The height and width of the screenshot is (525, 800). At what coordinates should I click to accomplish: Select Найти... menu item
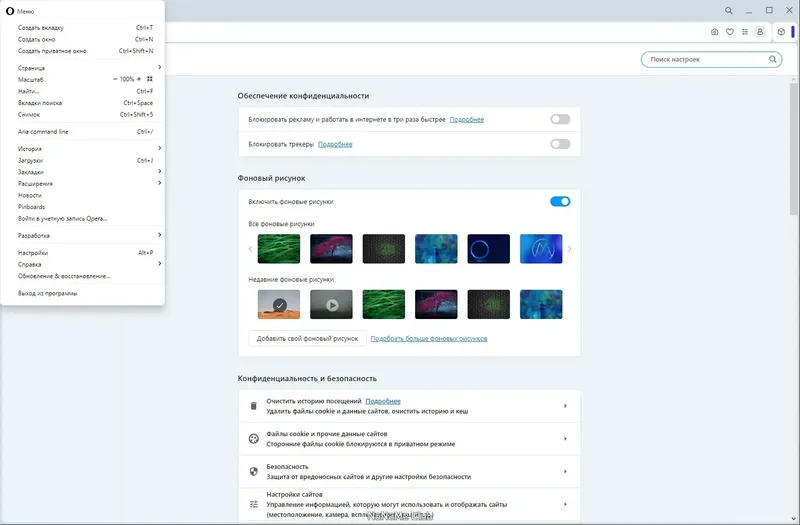83,91
